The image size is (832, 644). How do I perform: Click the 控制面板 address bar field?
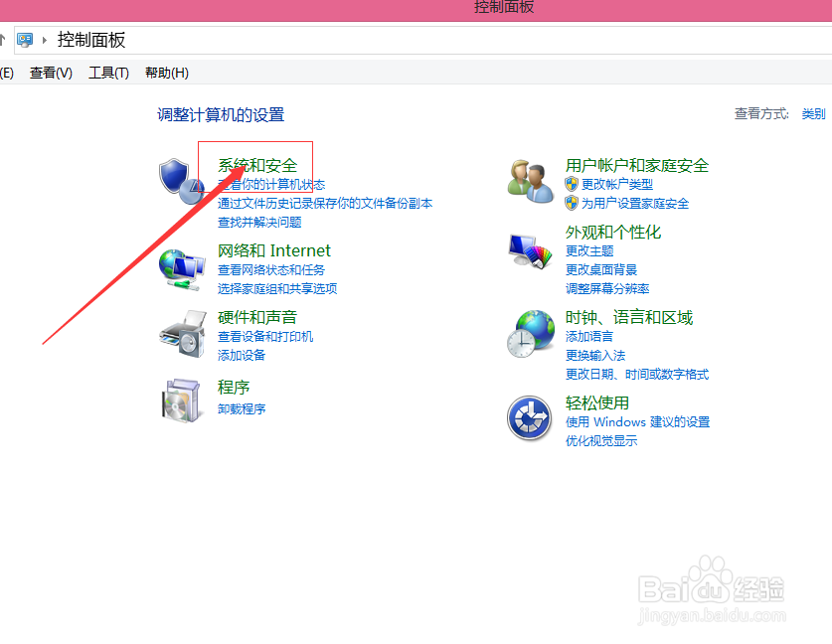422,41
